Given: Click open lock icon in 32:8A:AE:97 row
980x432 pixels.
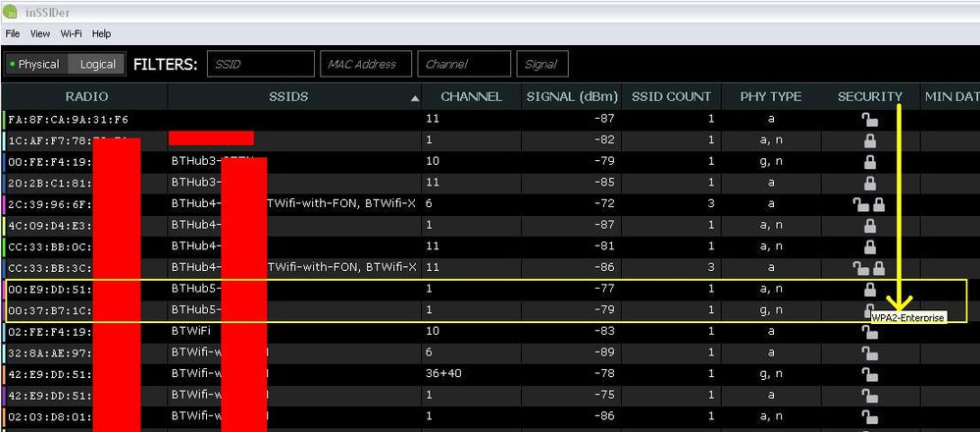Looking at the screenshot, I should 869,353.
